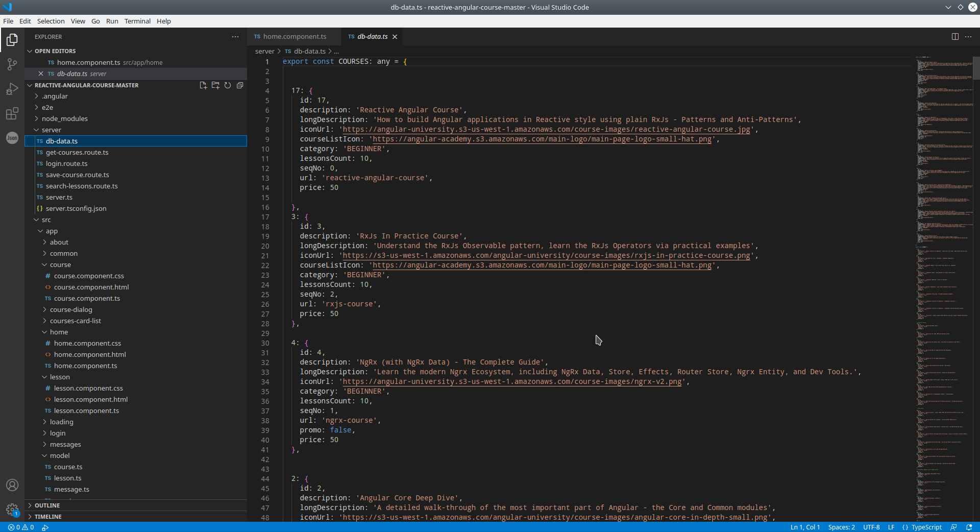Follow the ngrx-v2.png iconUrl link

point(512,382)
